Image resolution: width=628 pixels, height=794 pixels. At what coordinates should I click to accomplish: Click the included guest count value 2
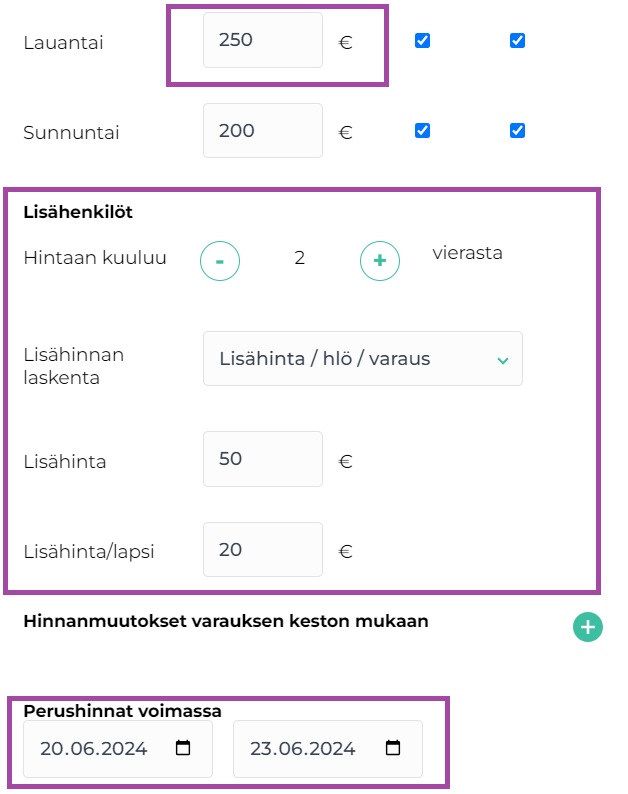point(300,258)
